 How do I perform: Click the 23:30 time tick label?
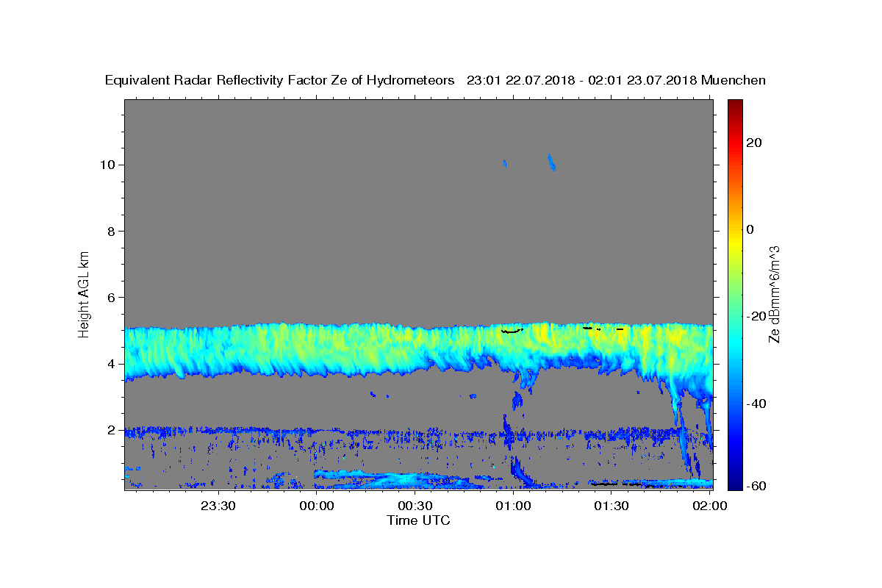click(218, 506)
